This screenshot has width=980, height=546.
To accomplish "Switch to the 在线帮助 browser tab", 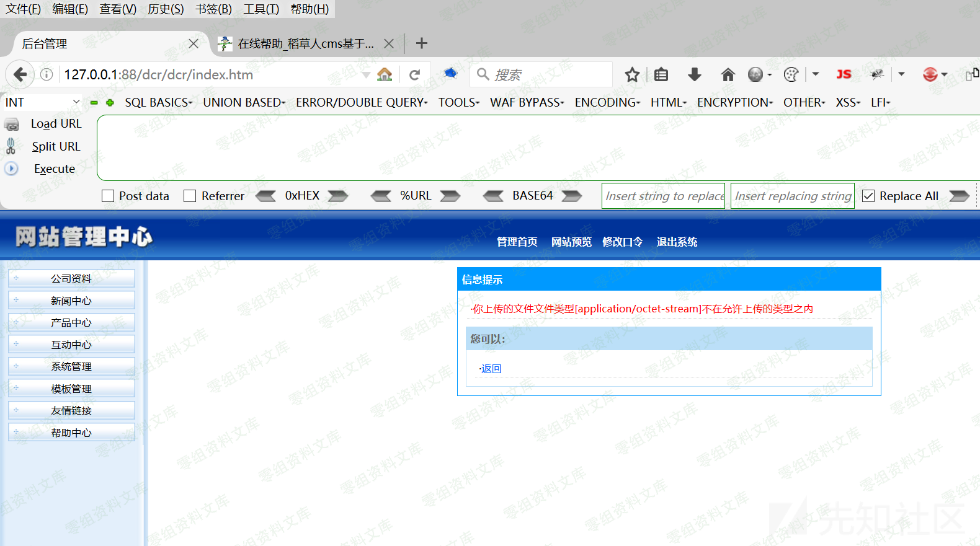I will coord(305,43).
